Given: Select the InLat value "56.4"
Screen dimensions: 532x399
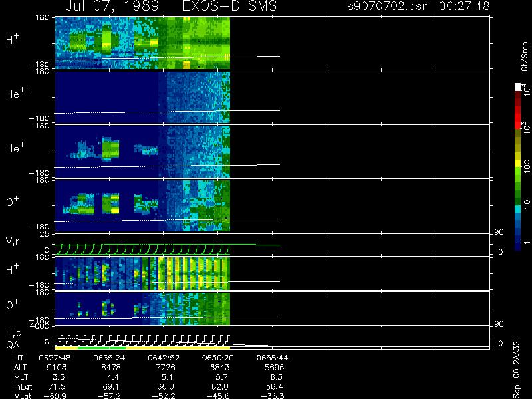Looking at the screenshot, I should [x=274, y=386].
